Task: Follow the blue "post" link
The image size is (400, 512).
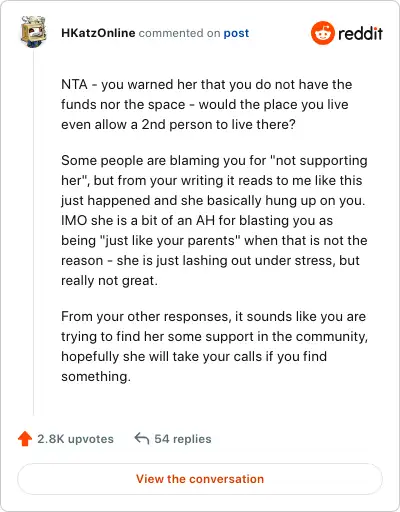Action: 236,33
